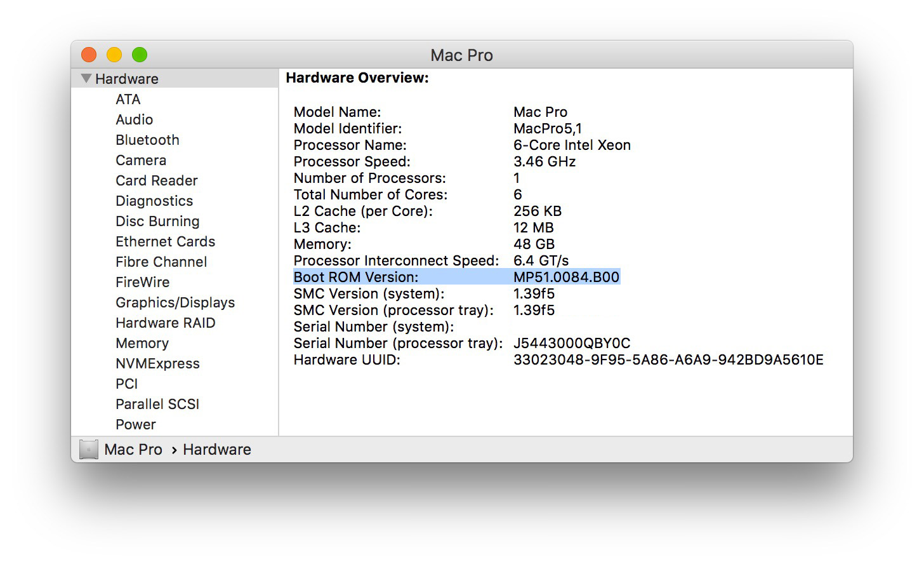
Task: Select the 12 MB L3 cache value
Action: (534, 227)
